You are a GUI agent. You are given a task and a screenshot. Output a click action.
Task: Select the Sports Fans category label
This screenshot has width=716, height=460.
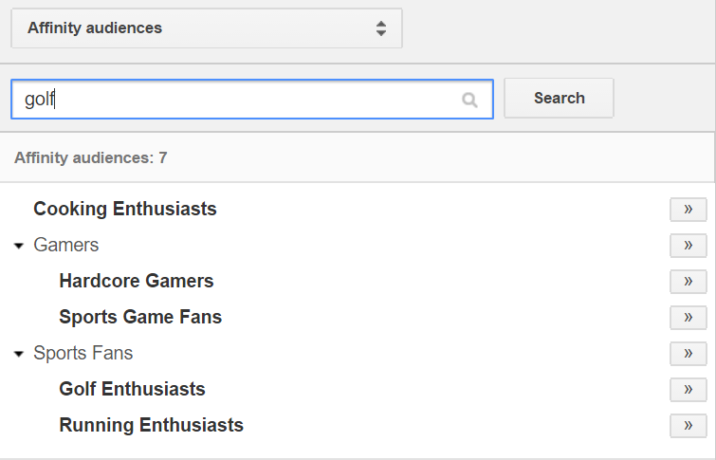tap(83, 353)
